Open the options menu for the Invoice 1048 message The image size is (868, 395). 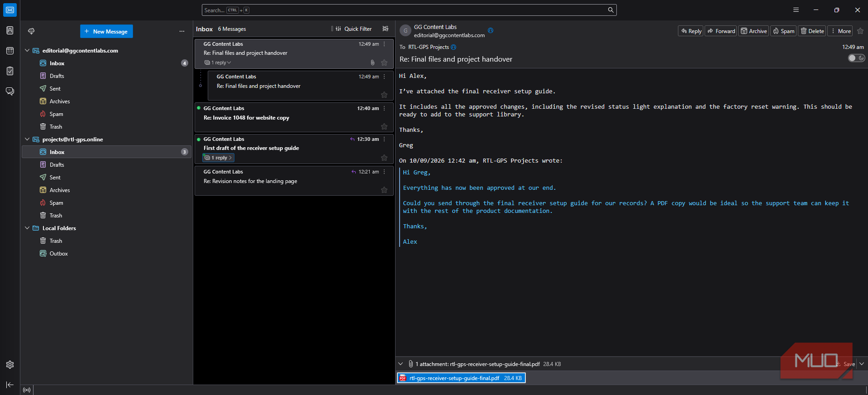pos(385,108)
